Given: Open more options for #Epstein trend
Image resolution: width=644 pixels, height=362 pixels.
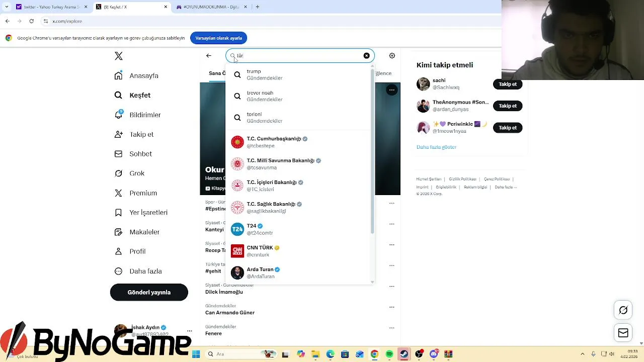Looking at the screenshot, I should point(392,203).
